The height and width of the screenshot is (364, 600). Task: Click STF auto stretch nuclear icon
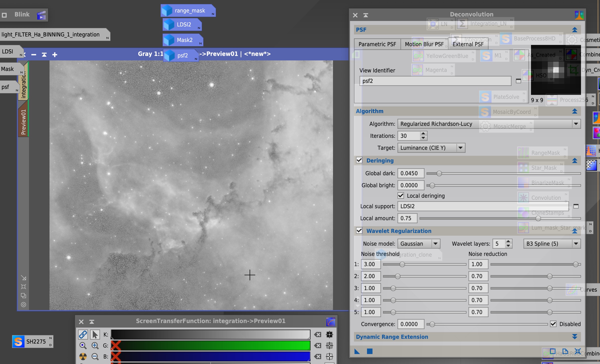pos(83,357)
